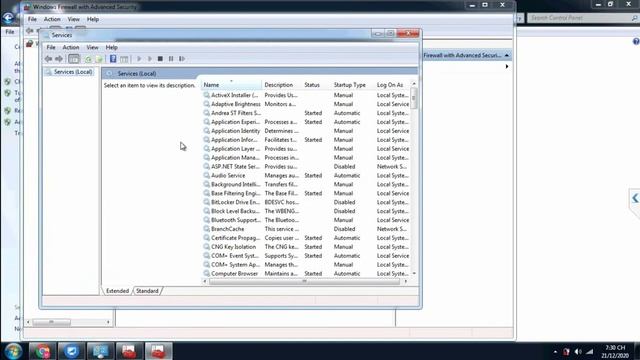
Task: Open File menu in Windows Firewall window
Action: pos(32,19)
